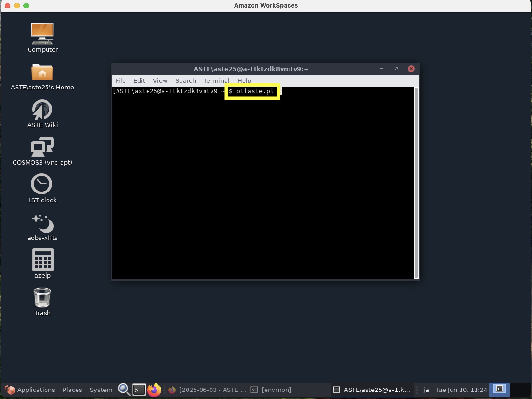Click the terminal's vertical scrollbar
The height and width of the screenshot is (399, 532).
(x=416, y=183)
